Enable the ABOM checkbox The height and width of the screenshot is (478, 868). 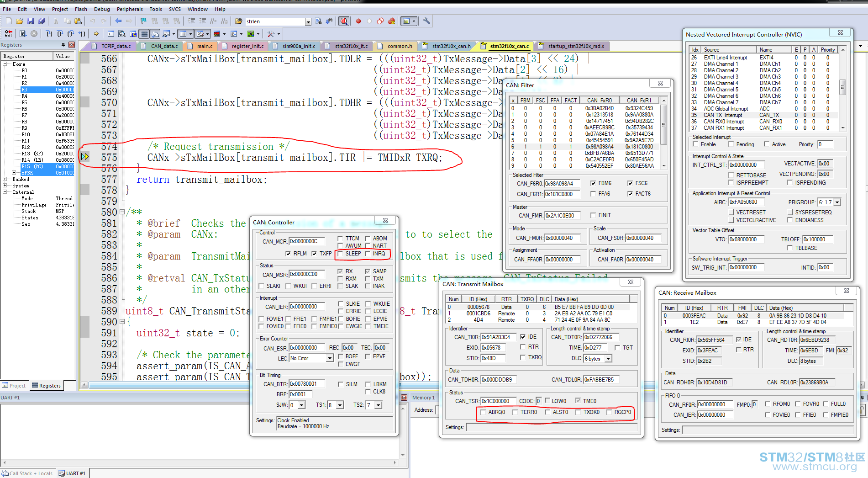click(368, 238)
